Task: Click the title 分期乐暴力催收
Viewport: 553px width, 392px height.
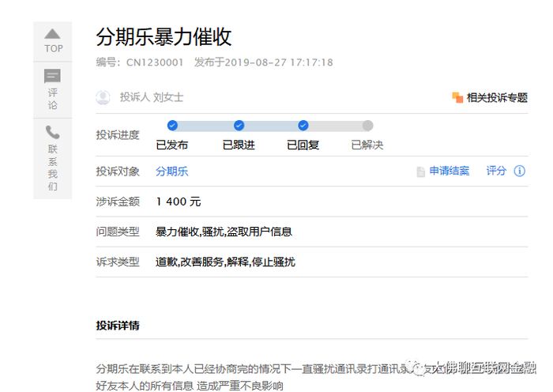Action: 164,36
